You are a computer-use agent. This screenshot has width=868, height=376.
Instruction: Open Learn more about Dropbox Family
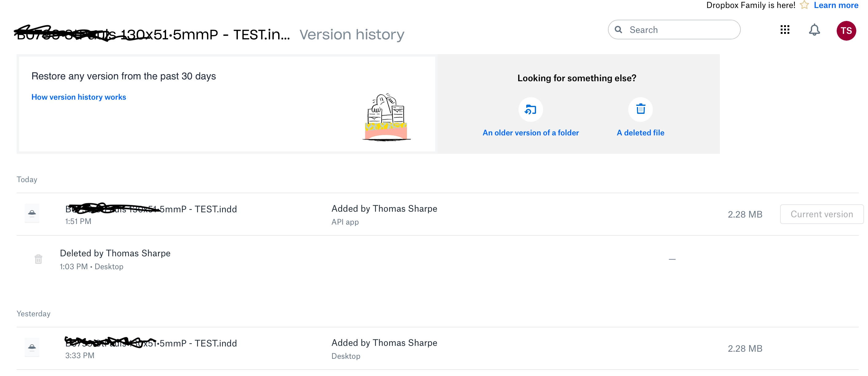click(x=836, y=5)
